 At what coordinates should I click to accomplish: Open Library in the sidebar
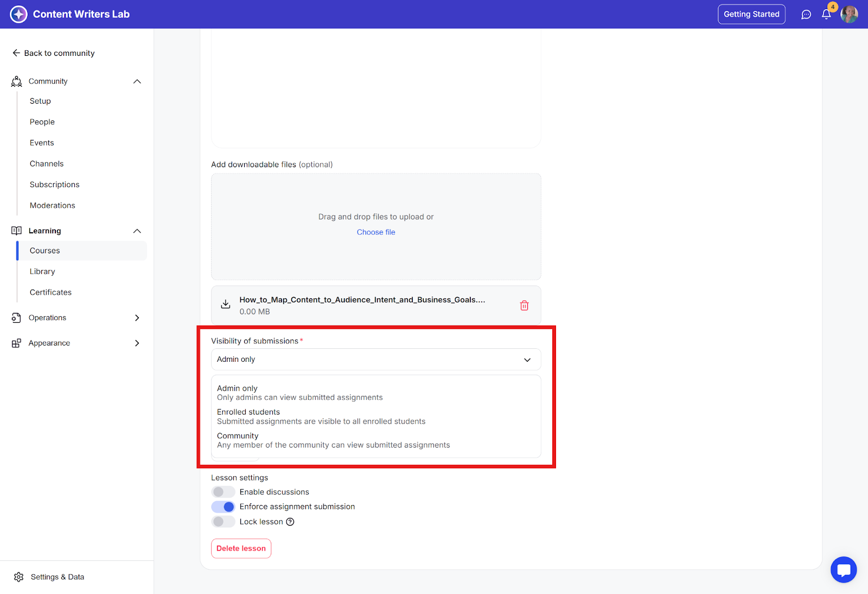pos(42,272)
